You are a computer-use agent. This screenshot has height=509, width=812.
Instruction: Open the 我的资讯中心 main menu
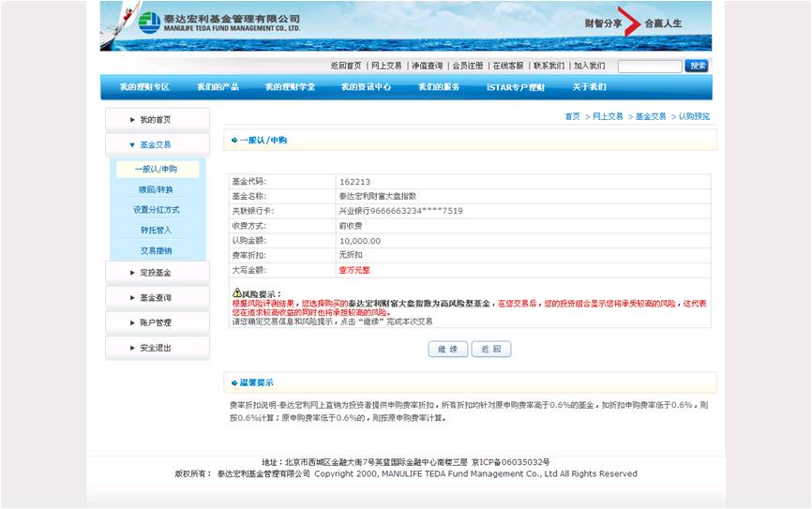coord(366,87)
